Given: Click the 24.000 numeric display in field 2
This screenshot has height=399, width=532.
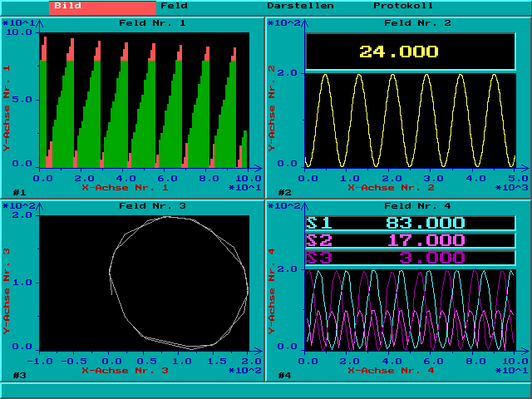Looking at the screenshot, I should tap(411, 52).
